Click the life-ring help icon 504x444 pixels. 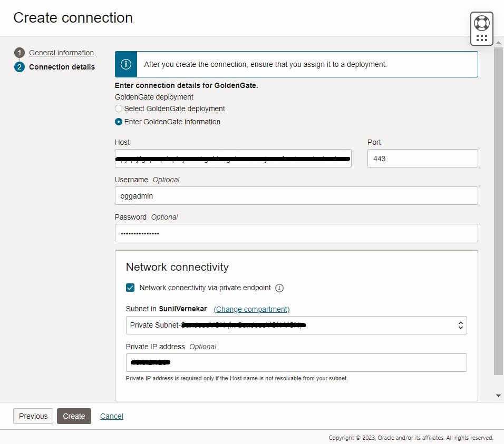click(x=482, y=23)
